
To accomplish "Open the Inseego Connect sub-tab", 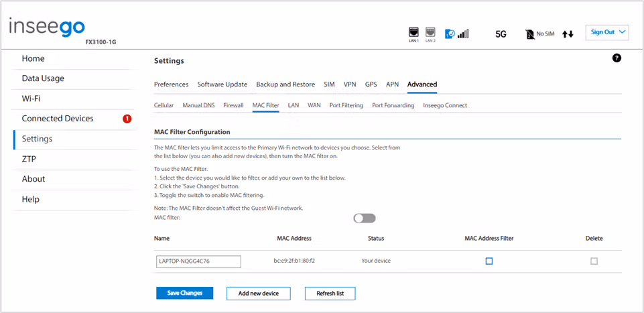I will tap(445, 106).
